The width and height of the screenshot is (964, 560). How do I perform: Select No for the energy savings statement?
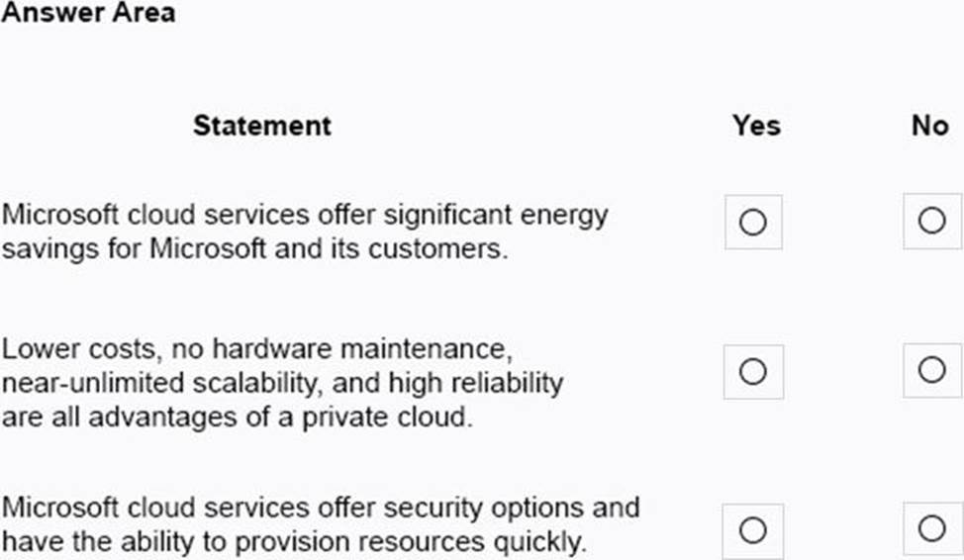tap(931, 222)
